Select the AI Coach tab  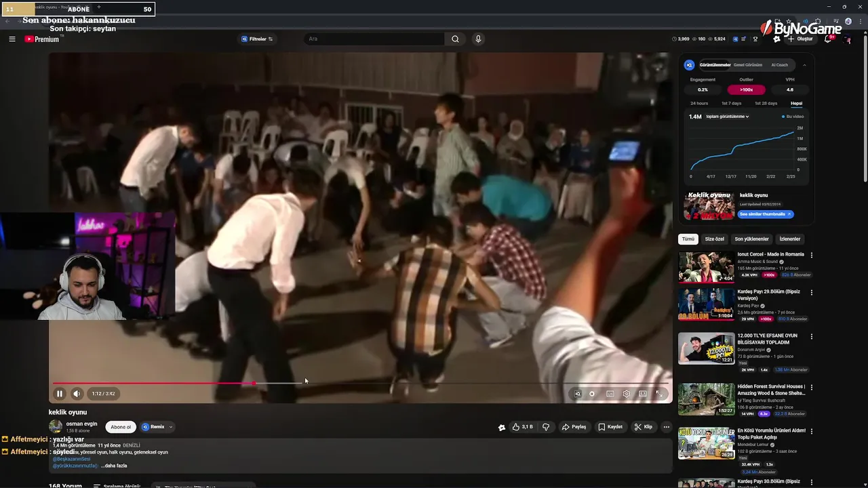tap(779, 65)
